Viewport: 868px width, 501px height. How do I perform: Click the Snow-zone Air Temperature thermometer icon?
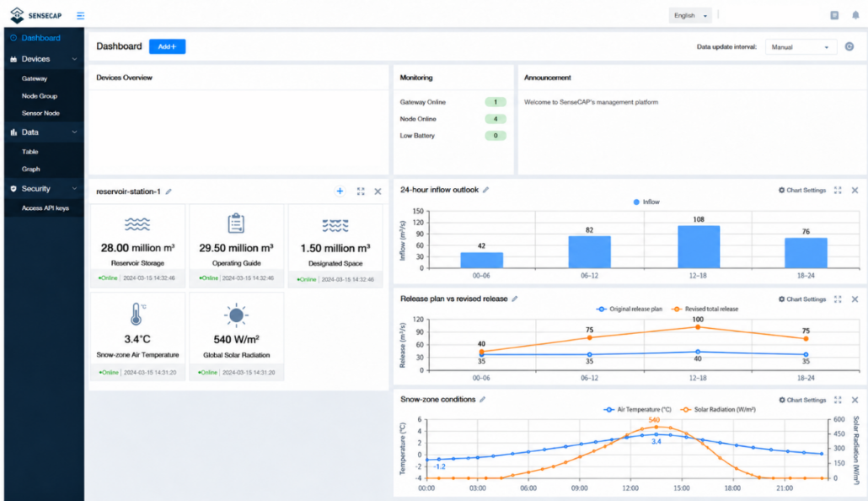click(x=137, y=314)
